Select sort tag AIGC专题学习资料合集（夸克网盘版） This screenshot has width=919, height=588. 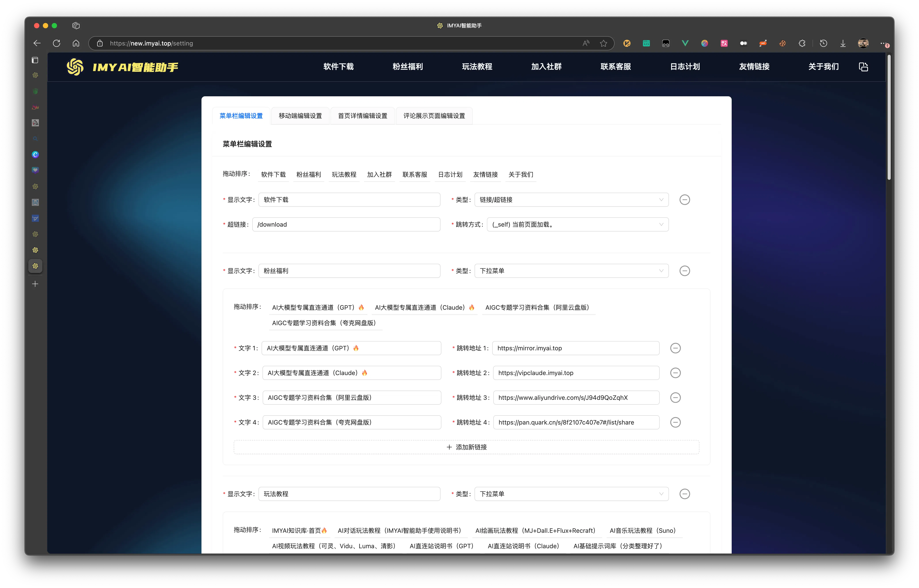[325, 323]
